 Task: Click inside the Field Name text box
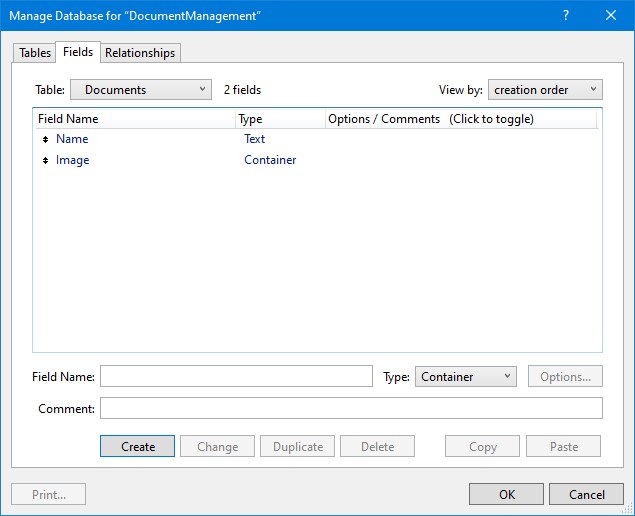[236, 377]
